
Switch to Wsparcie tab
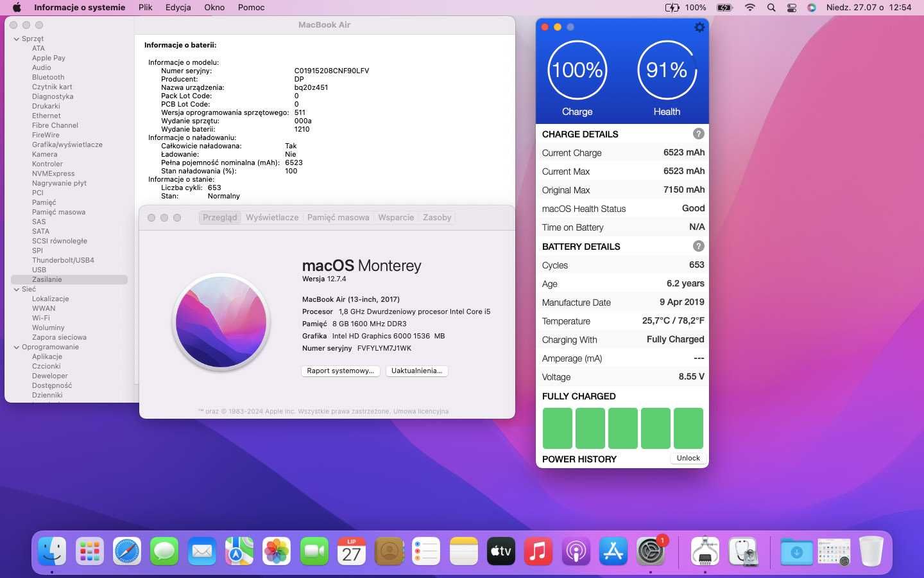(x=396, y=218)
